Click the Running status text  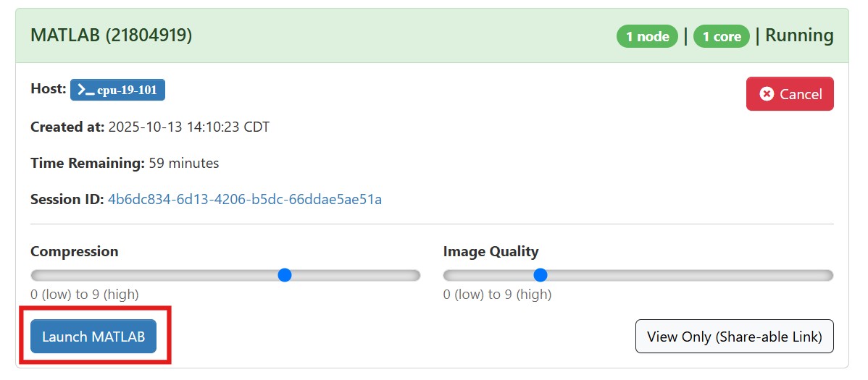click(x=799, y=35)
